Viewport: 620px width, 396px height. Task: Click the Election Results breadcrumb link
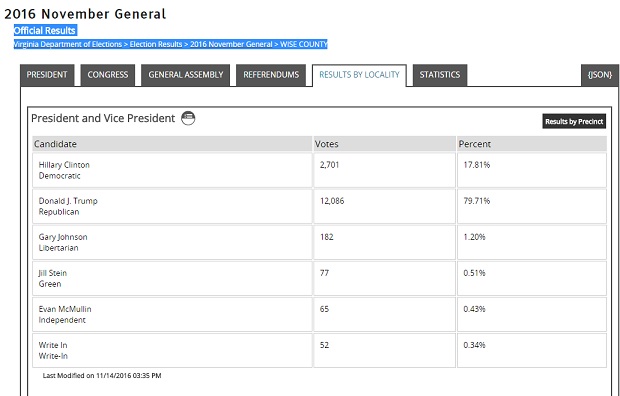coord(156,44)
